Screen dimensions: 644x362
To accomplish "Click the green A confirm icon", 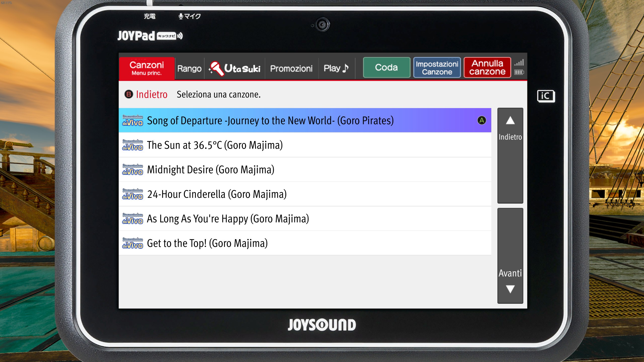I will tap(481, 120).
